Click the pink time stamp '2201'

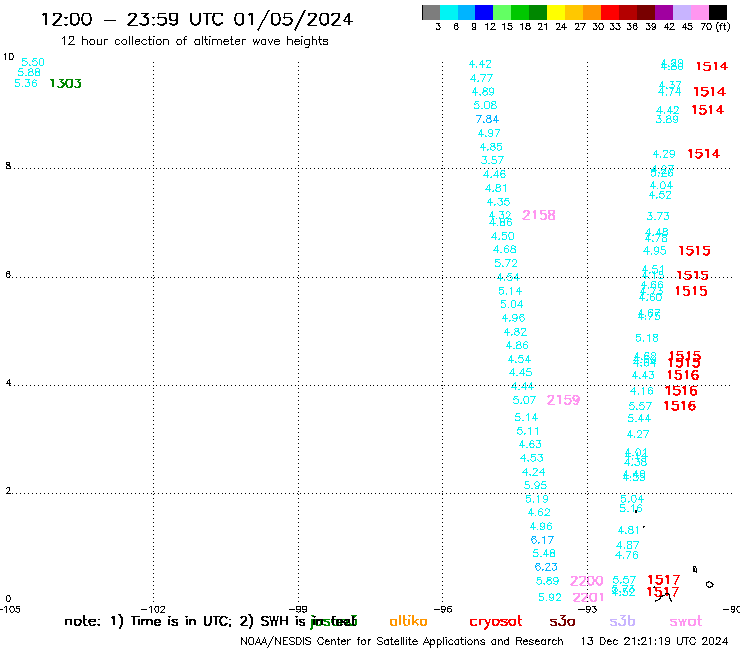[589, 598]
